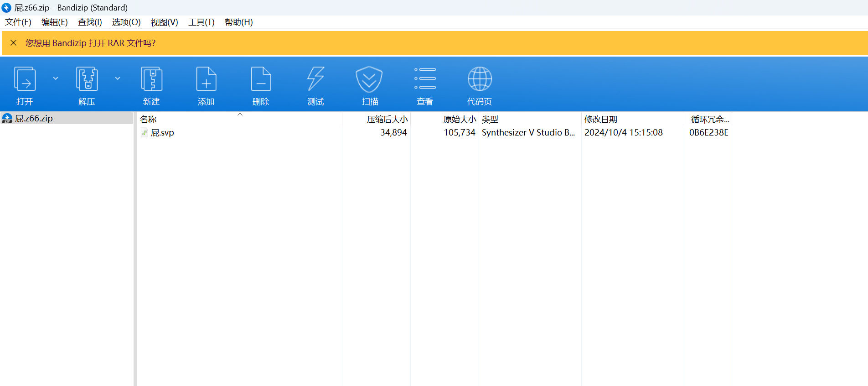Screen dimensions: 868x386
Task: Open the 视图(V) menu
Action: coord(164,22)
